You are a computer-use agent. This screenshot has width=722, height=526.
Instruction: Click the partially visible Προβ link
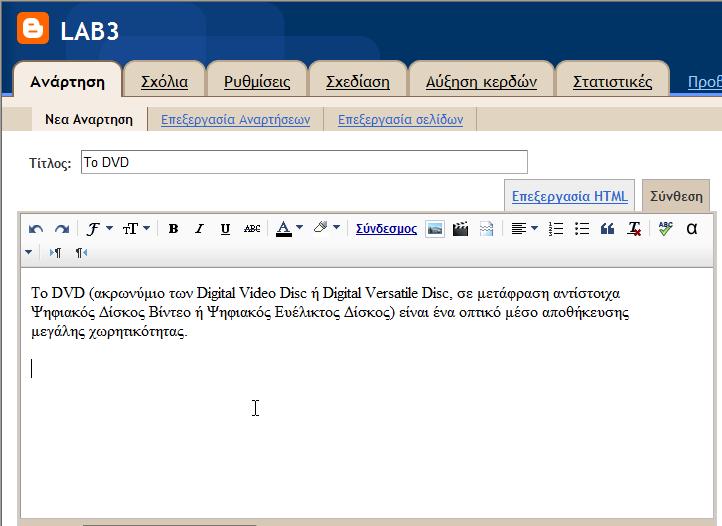[x=705, y=82]
